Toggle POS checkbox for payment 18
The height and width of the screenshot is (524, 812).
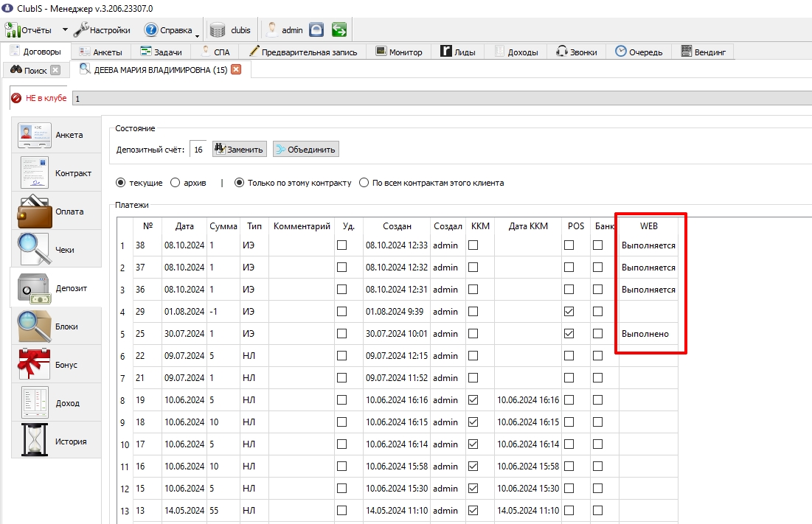click(x=569, y=422)
